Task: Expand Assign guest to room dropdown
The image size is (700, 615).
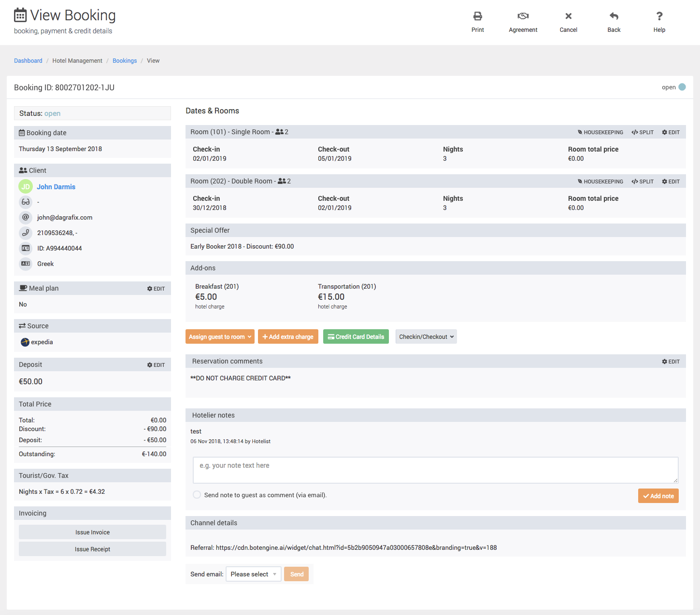Action: coord(220,337)
